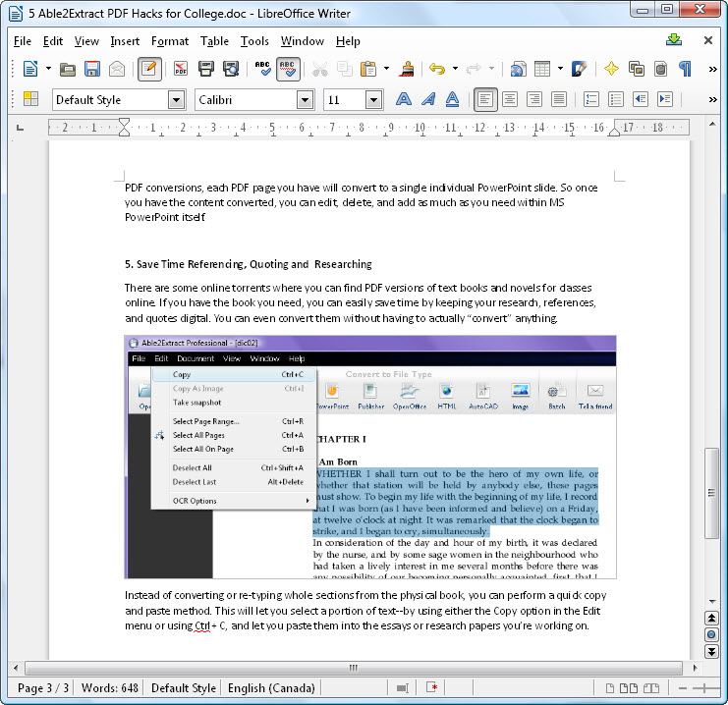Click Words: 648 in status bar

[110, 688]
